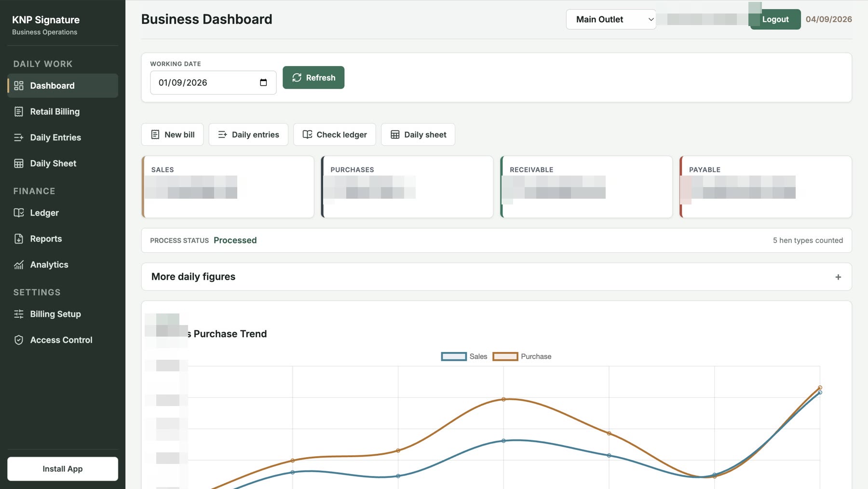The image size is (868, 489).
Task: Click the KNP Signature title
Action: [x=46, y=20]
